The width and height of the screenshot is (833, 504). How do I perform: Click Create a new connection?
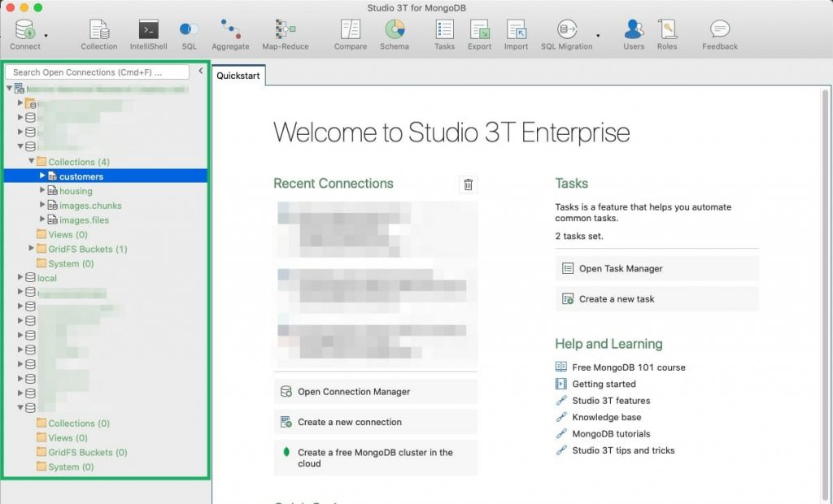click(x=376, y=422)
